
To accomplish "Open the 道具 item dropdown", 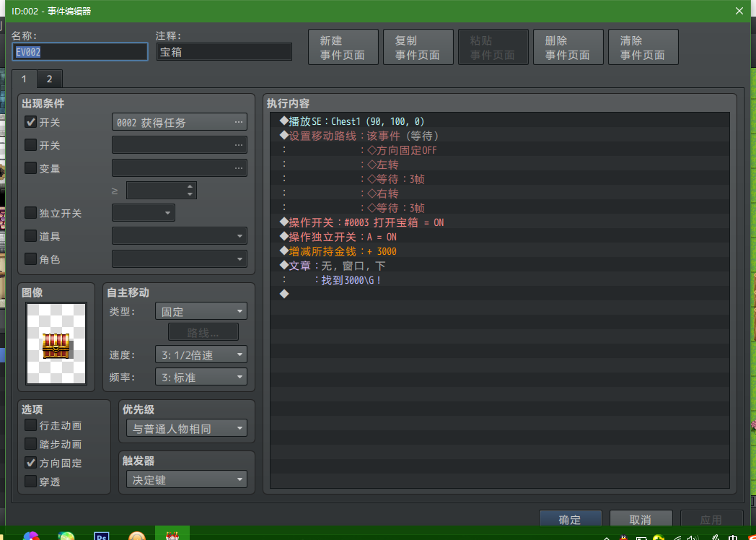I will (180, 236).
